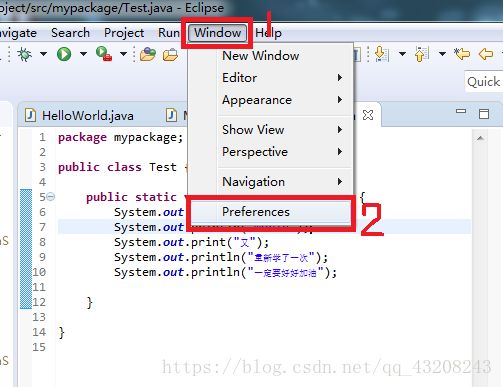Click the line 8 System.out.print statement

[191, 242]
